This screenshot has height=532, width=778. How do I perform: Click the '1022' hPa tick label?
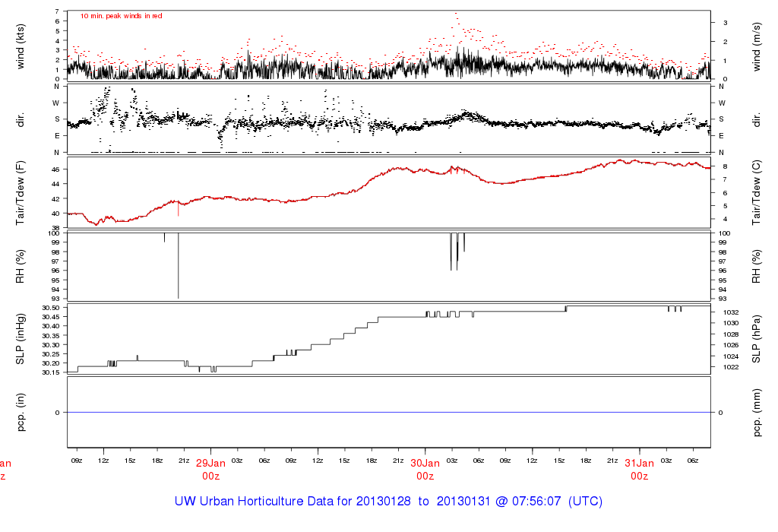pos(731,367)
